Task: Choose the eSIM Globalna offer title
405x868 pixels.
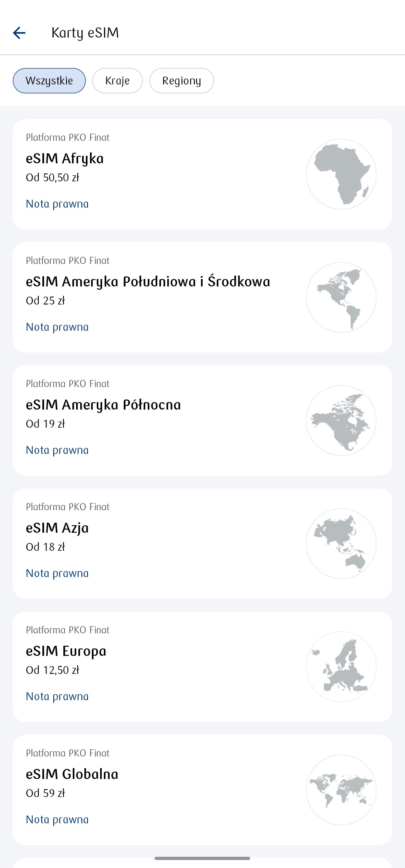Action: point(72,774)
